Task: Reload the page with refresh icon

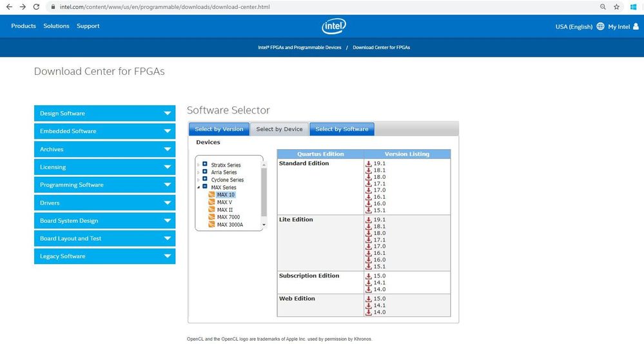Action: 36,7
